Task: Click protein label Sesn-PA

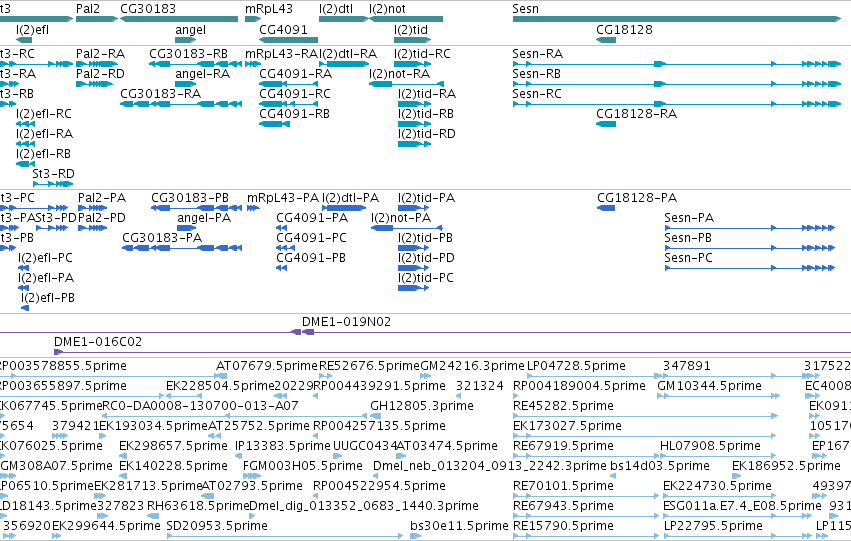Action: [689, 218]
